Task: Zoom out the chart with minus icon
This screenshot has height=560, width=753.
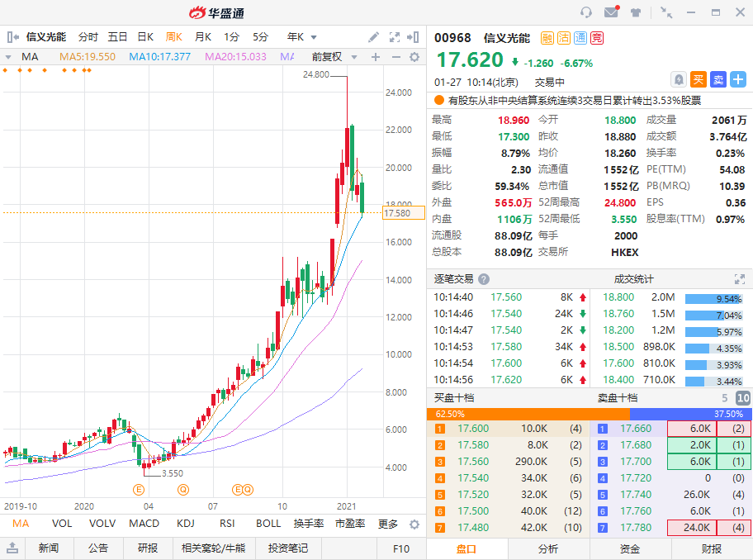Action: 395,57
